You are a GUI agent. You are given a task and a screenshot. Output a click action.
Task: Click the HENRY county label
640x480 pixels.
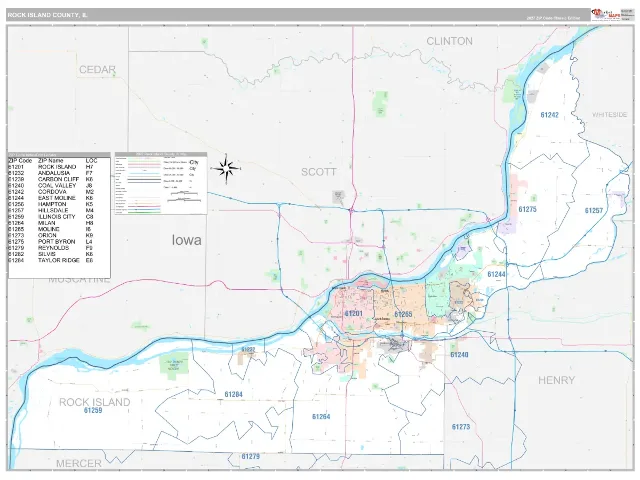pos(556,380)
